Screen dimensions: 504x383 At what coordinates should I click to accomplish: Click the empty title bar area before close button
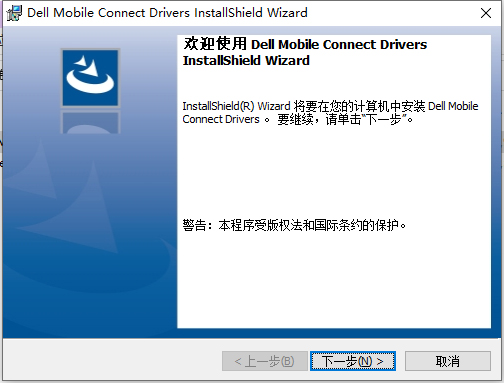coord(392,13)
